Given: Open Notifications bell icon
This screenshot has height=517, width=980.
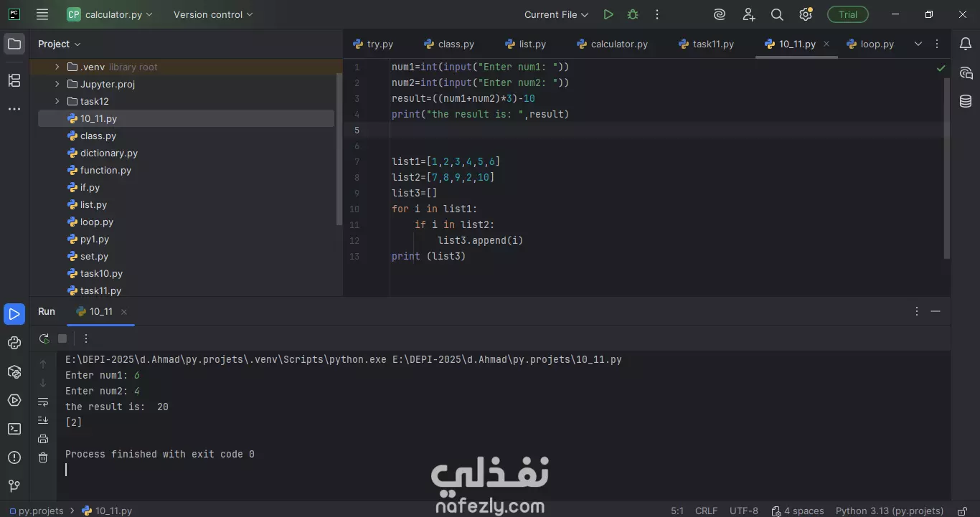Looking at the screenshot, I should click(966, 44).
